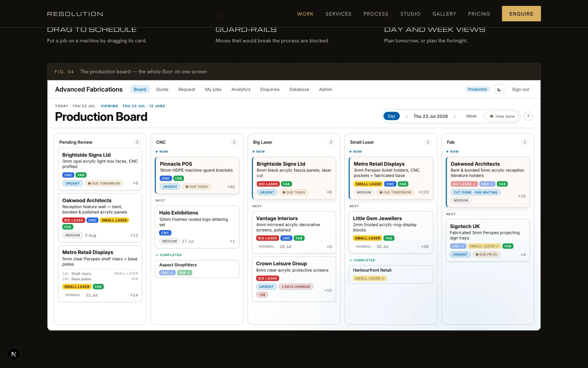Viewport: 588px width, 368px height.
Task: Click the COMPLETED label in CNC column
Action: (168, 255)
